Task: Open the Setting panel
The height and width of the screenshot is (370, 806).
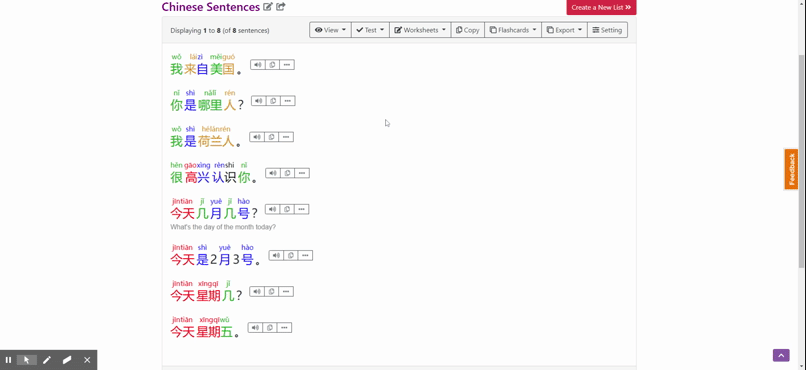Action: (x=607, y=30)
